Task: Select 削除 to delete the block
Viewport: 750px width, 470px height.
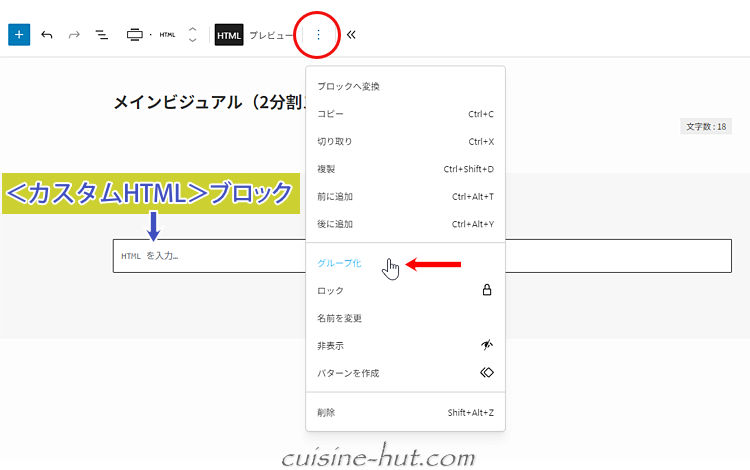Action: pos(405,413)
